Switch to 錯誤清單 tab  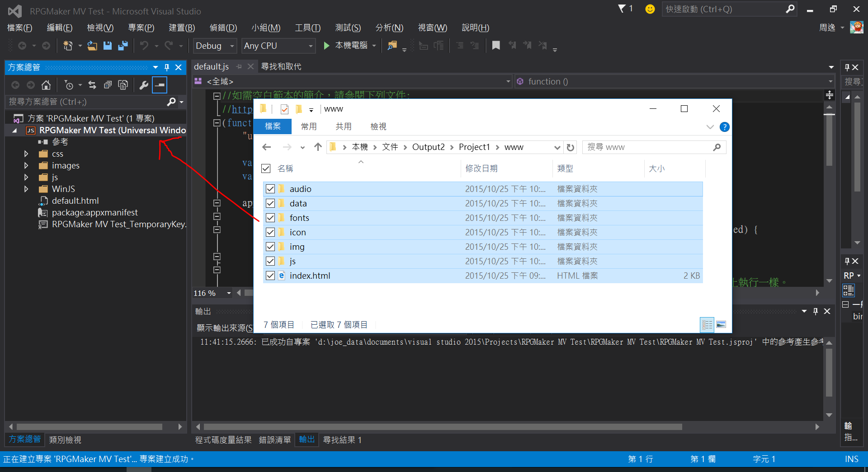tap(275, 439)
